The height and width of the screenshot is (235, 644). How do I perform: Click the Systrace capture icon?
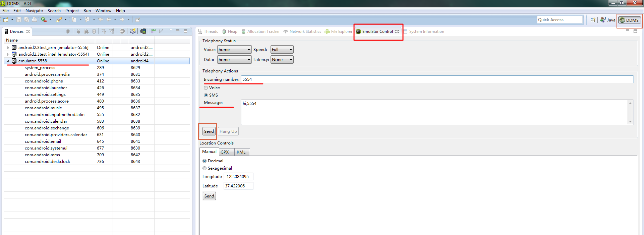(153, 31)
